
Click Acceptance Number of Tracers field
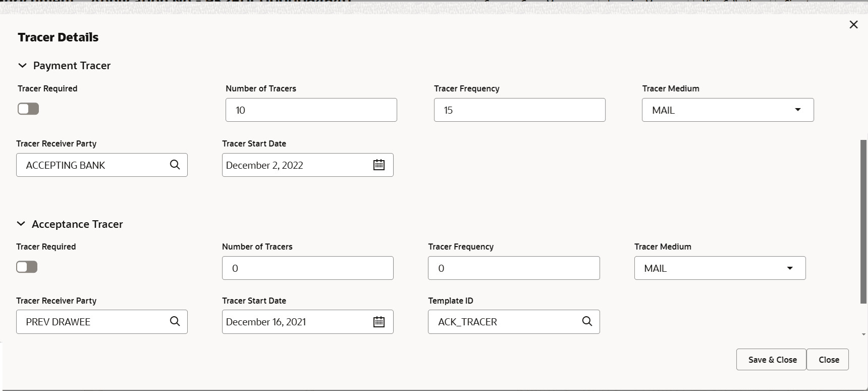pyautogui.click(x=307, y=268)
